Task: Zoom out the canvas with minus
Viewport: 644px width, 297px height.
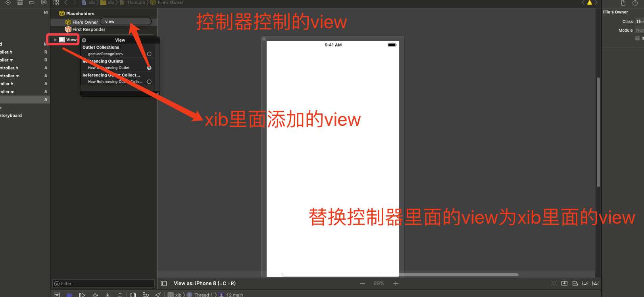Action: 362,283
